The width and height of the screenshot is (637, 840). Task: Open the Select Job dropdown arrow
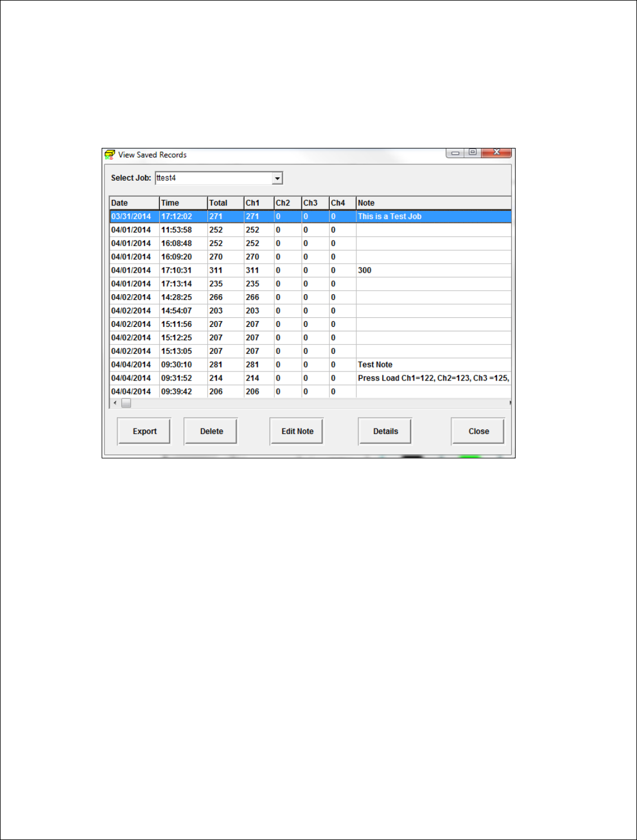click(x=277, y=178)
